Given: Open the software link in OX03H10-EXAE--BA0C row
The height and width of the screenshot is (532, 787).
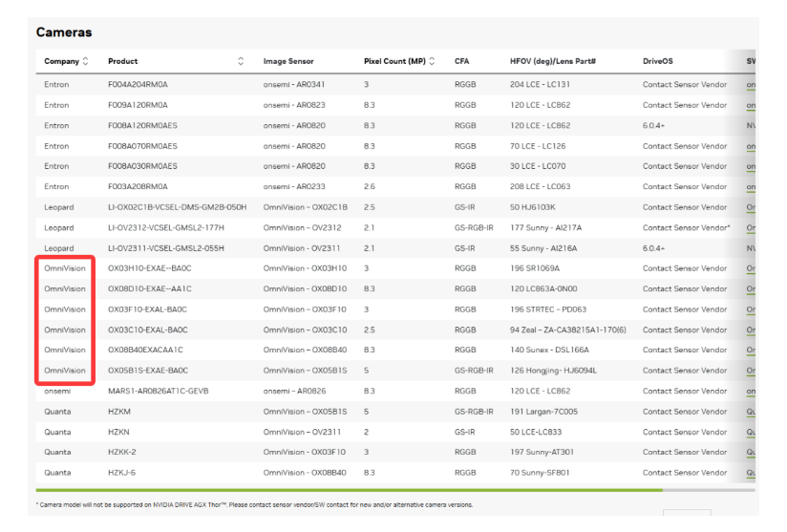Looking at the screenshot, I should point(751,268).
